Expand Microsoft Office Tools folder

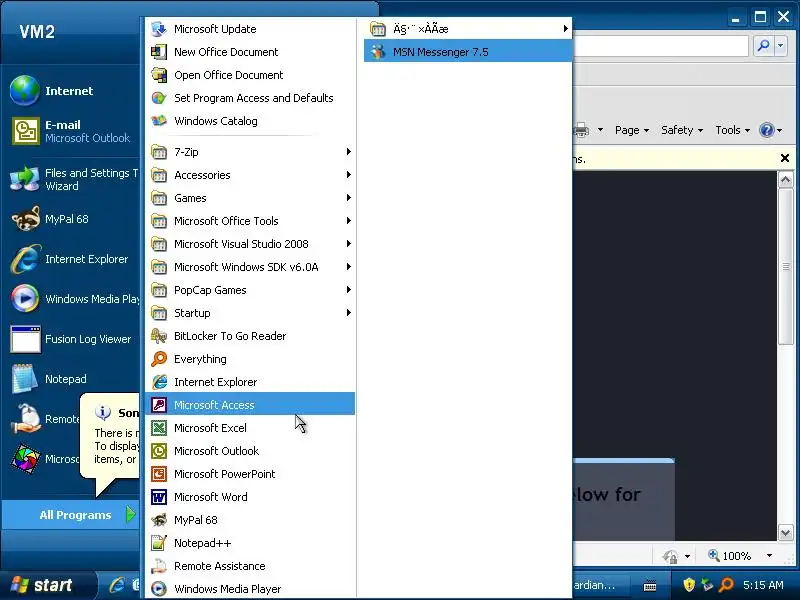pyautogui.click(x=250, y=221)
